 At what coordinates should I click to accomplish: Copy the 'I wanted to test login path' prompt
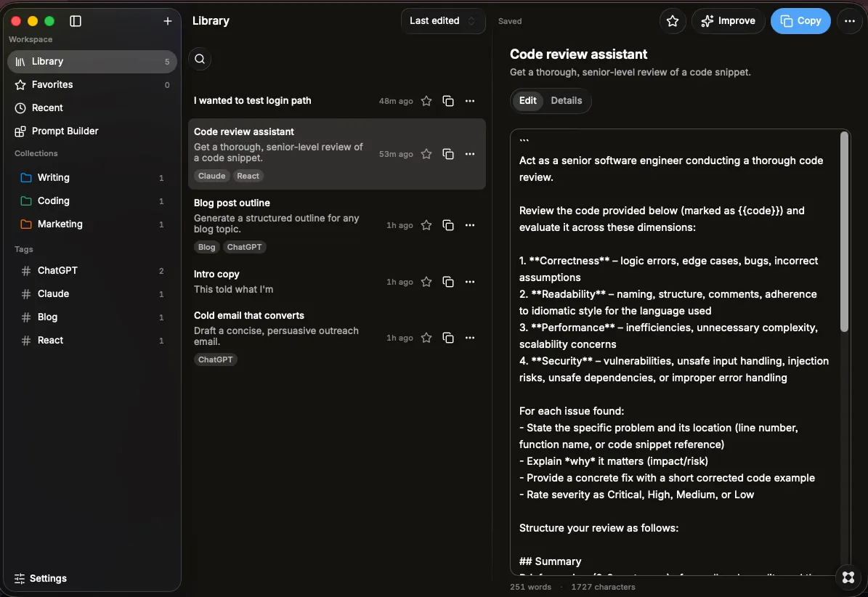pos(448,101)
